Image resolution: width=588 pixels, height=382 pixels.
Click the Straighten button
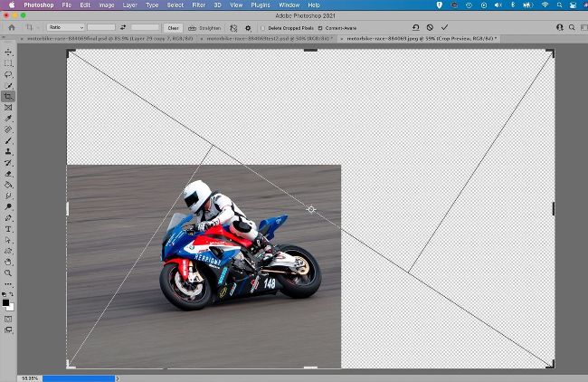click(x=204, y=28)
